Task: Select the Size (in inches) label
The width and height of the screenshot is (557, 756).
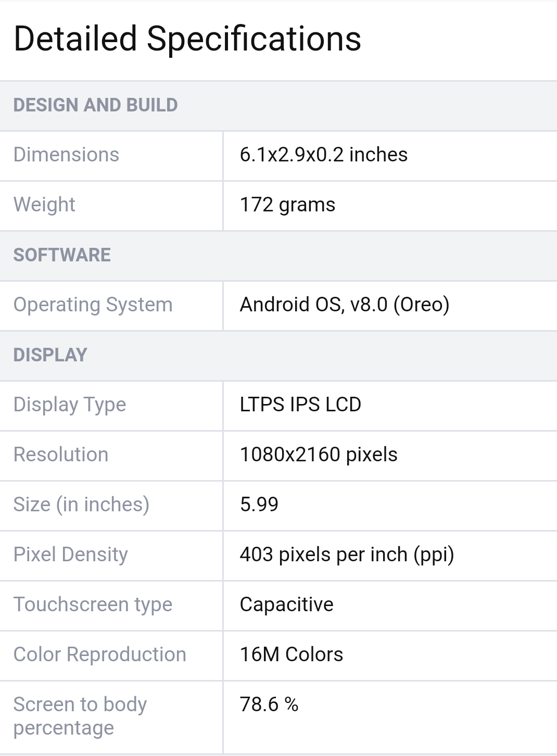Action: pyautogui.click(x=82, y=505)
